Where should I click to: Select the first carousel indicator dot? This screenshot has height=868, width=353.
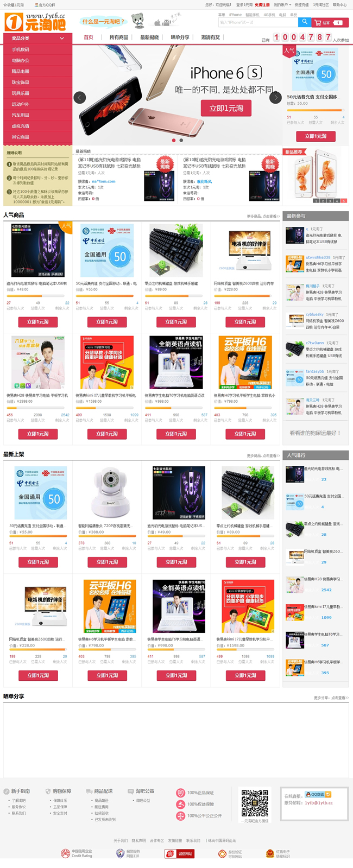click(174, 140)
